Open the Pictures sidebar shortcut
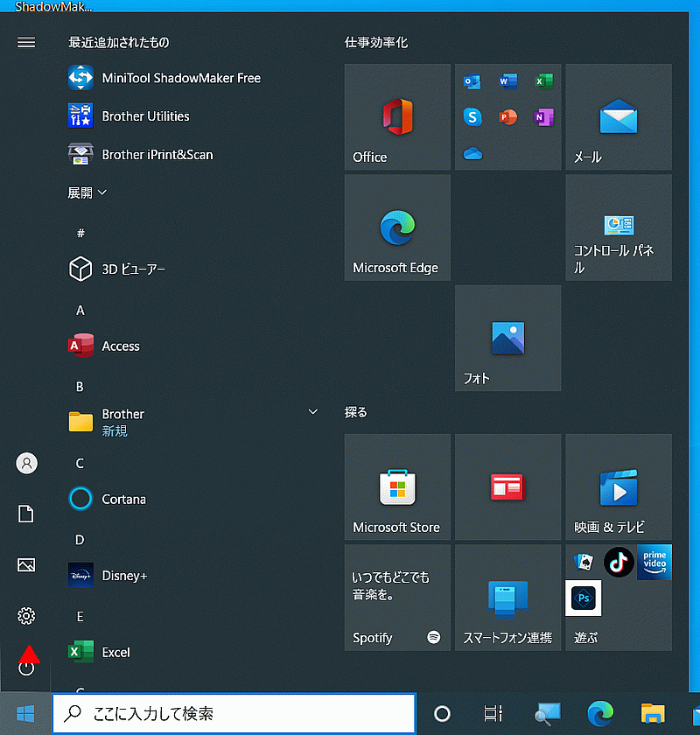 point(26,565)
